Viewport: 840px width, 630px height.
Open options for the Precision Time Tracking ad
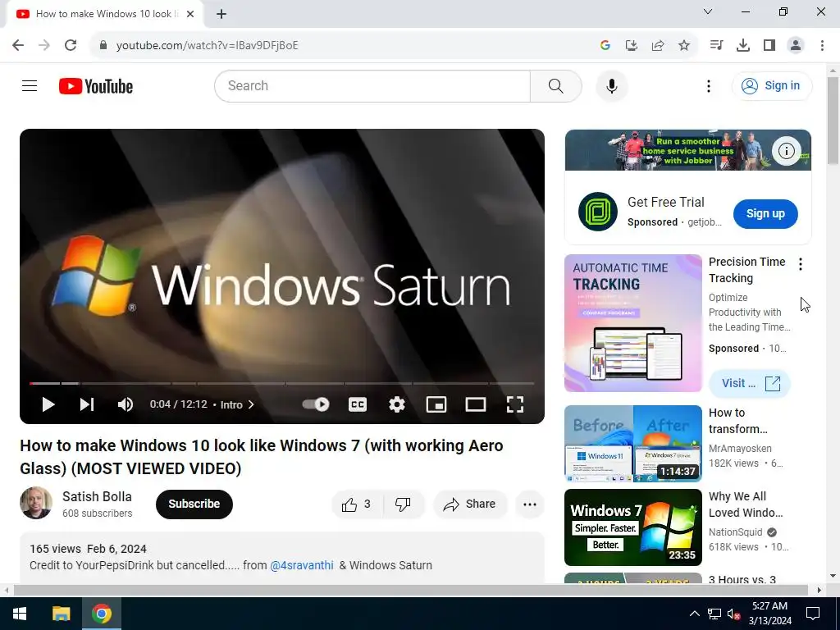pos(801,263)
